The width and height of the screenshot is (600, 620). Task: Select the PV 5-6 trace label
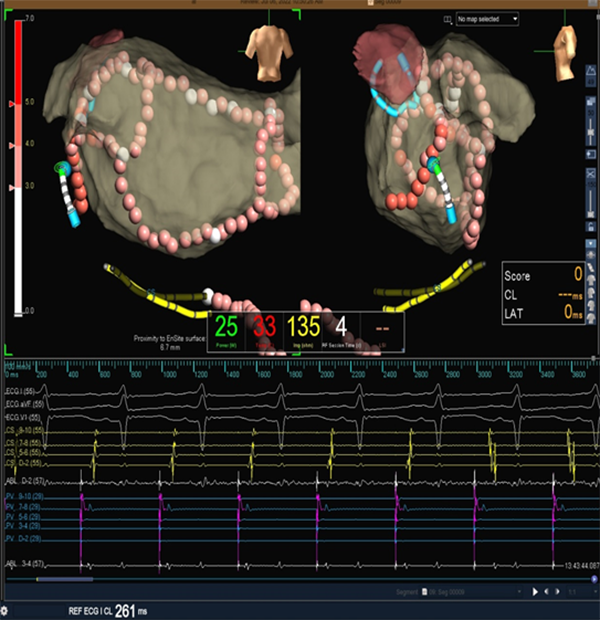point(23,517)
